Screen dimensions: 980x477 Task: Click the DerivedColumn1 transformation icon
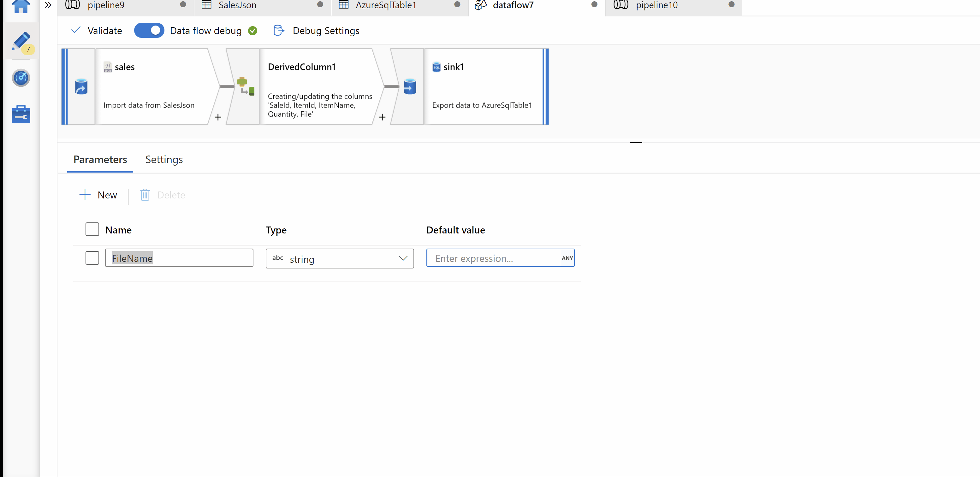(245, 86)
